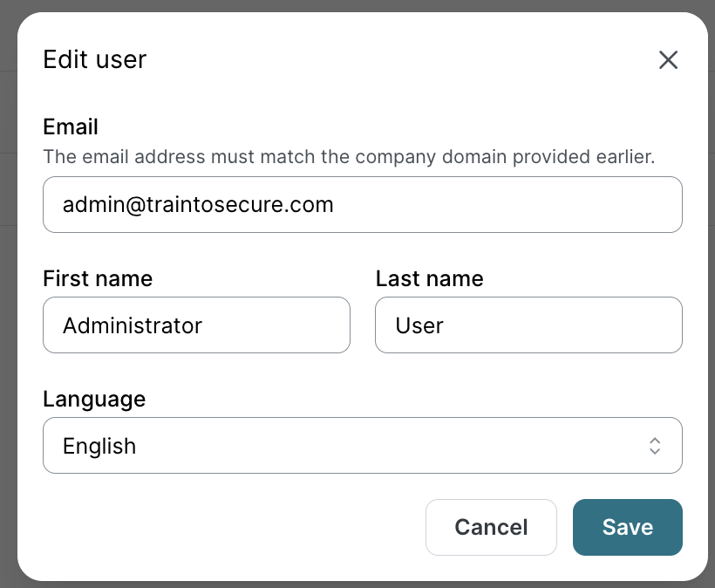Click the 'Edit user' dialog title

tap(95, 59)
